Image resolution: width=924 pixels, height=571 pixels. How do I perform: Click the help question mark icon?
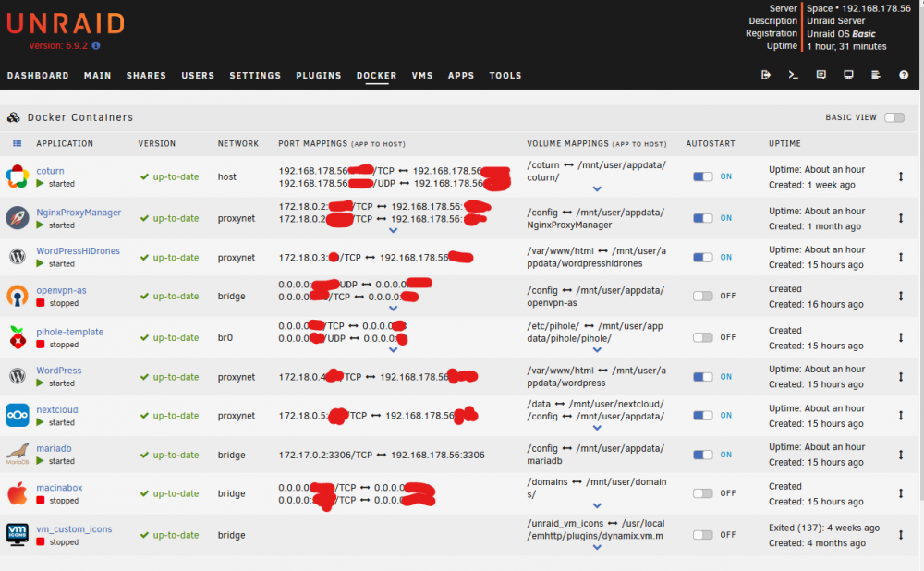click(x=904, y=75)
